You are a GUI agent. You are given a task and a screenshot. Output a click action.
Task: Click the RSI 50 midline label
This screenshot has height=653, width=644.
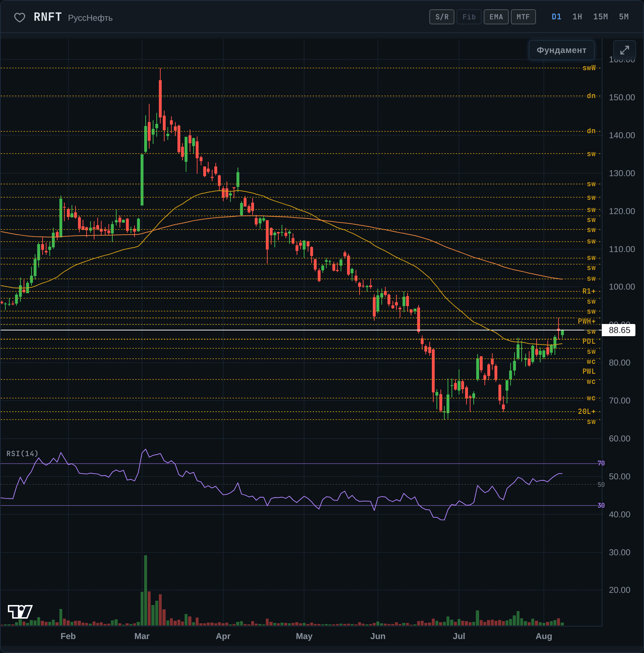[x=601, y=484]
